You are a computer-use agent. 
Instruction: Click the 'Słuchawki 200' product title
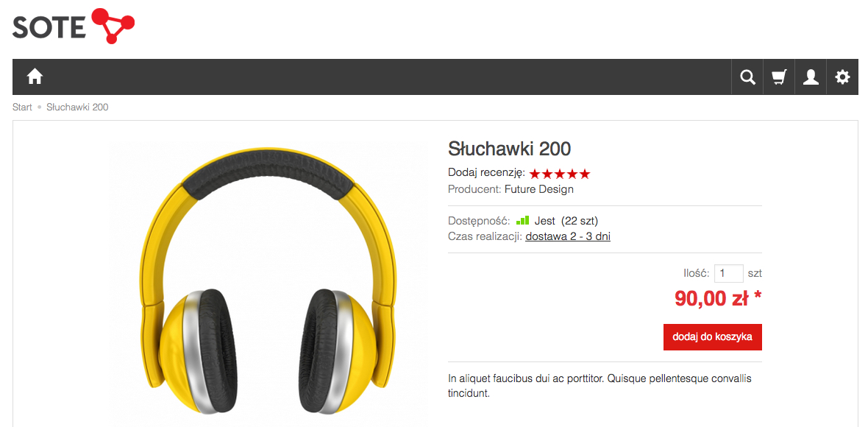tap(509, 149)
